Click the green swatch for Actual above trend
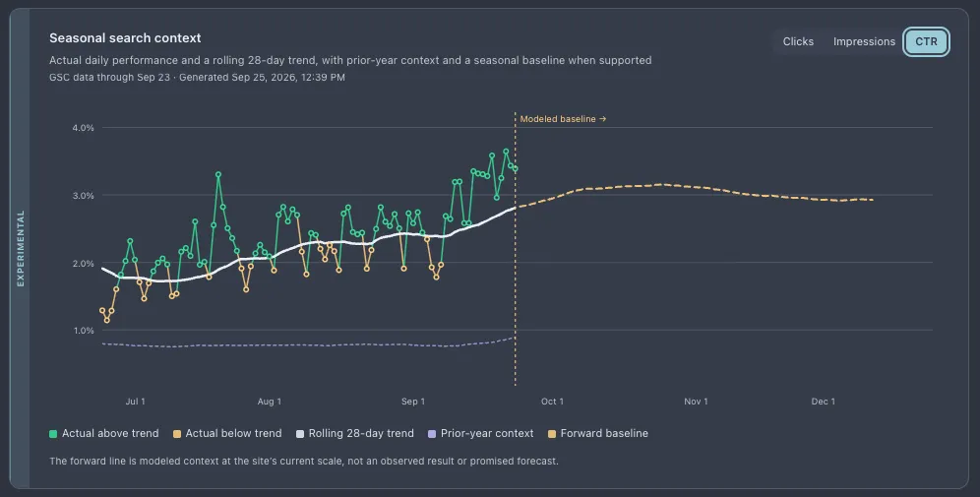980x497 pixels. click(53, 434)
